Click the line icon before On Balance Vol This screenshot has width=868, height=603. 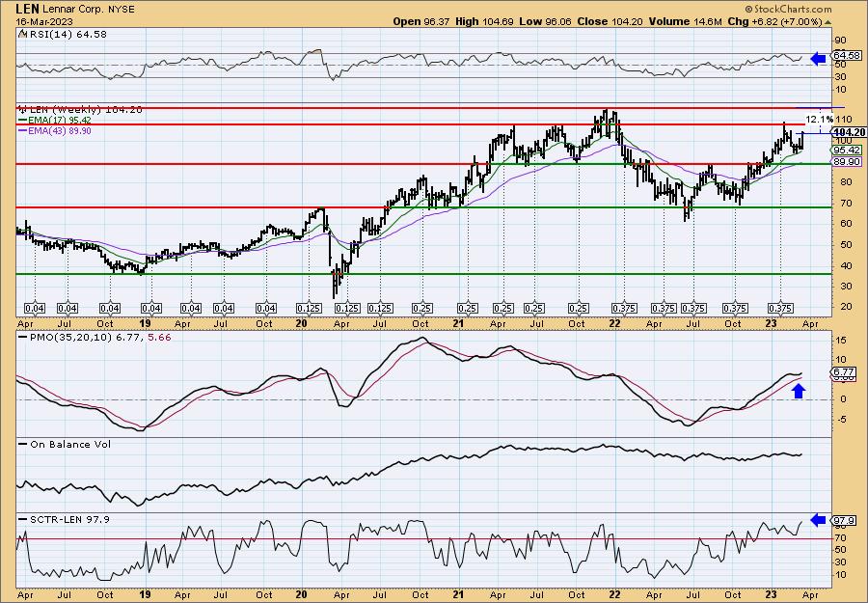pyautogui.click(x=22, y=444)
